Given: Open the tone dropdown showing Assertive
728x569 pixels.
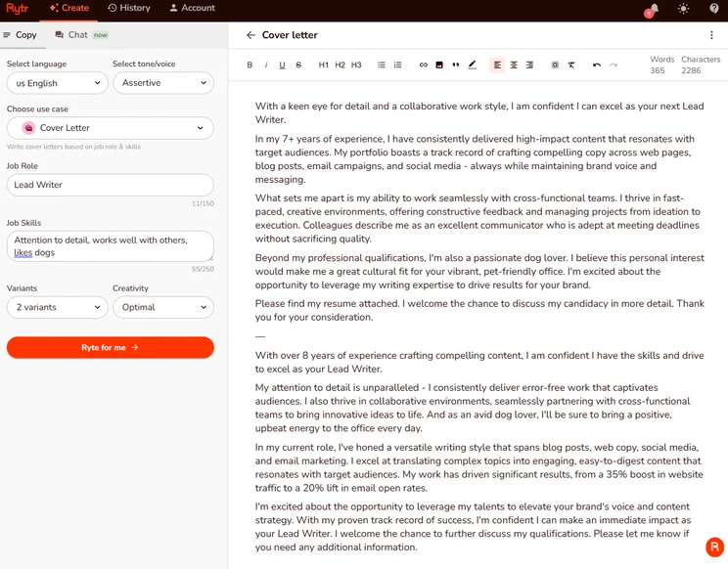Looking at the screenshot, I should pos(163,83).
